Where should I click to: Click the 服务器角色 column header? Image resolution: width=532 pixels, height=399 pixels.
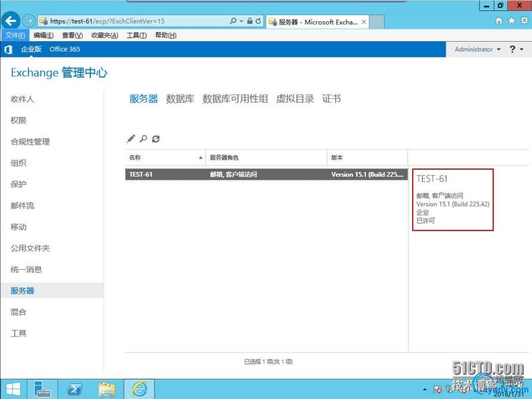pyautogui.click(x=266, y=158)
